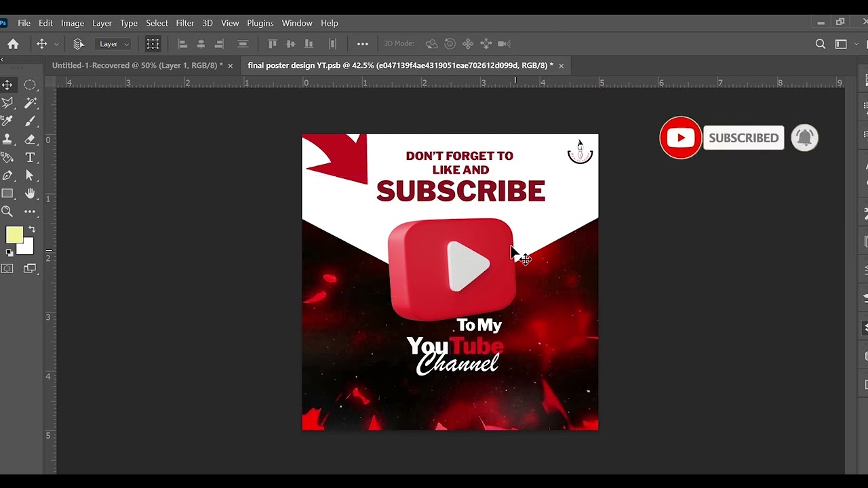
Task: Click the Search magnifier at top right
Action: [x=821, y=44]
